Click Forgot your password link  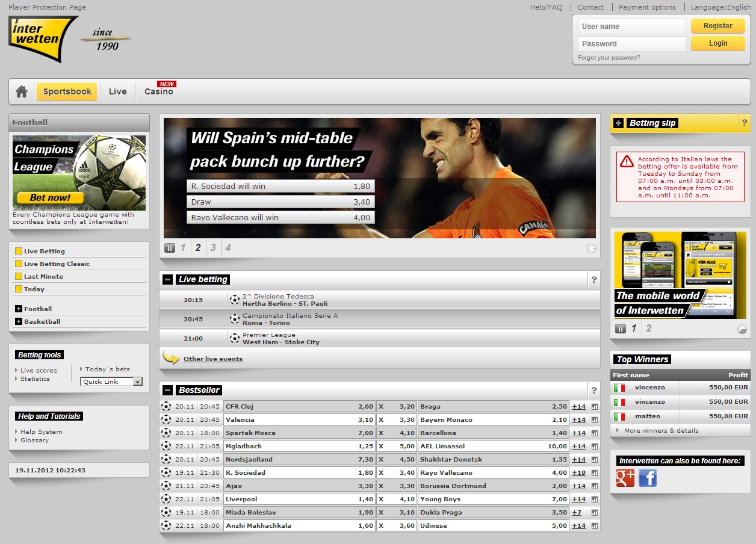pos(609,58)
